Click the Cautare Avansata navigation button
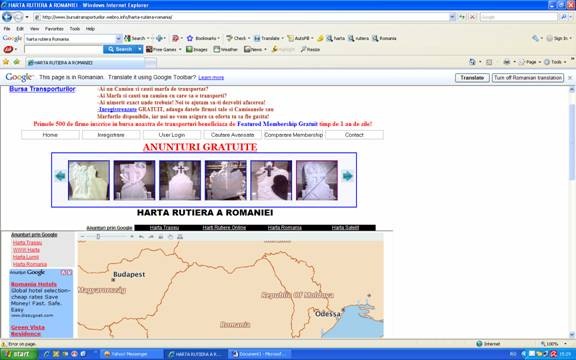576x360 pixels. 233,135
